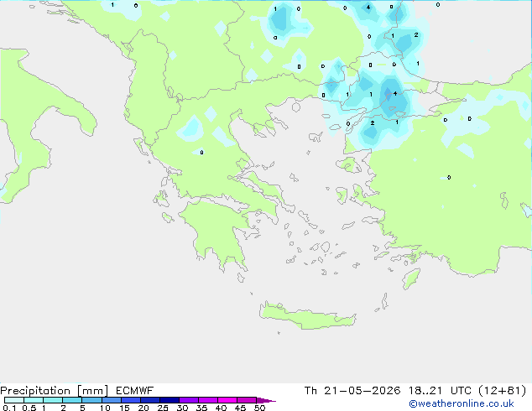Select the 30–35 mm purple legend swatch
Viewport: 532px width, 411px height.
click(x=189, y=400)
